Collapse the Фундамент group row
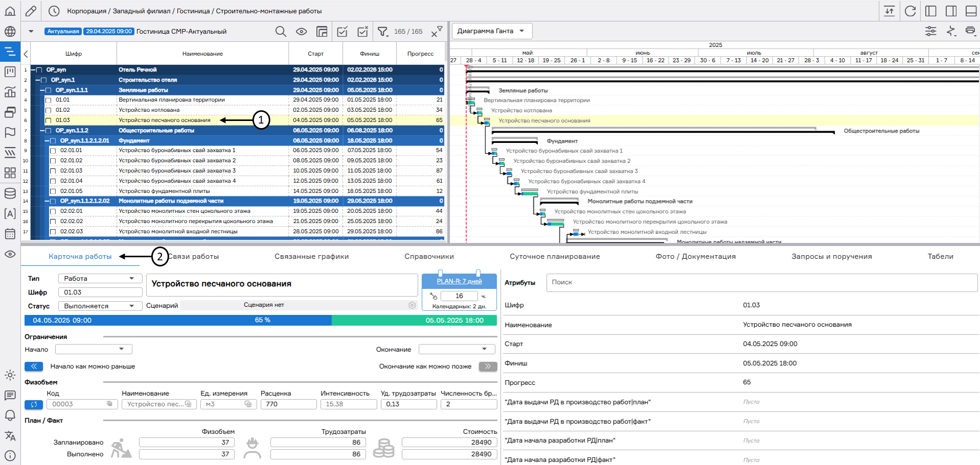 click(x=47, y=141)
